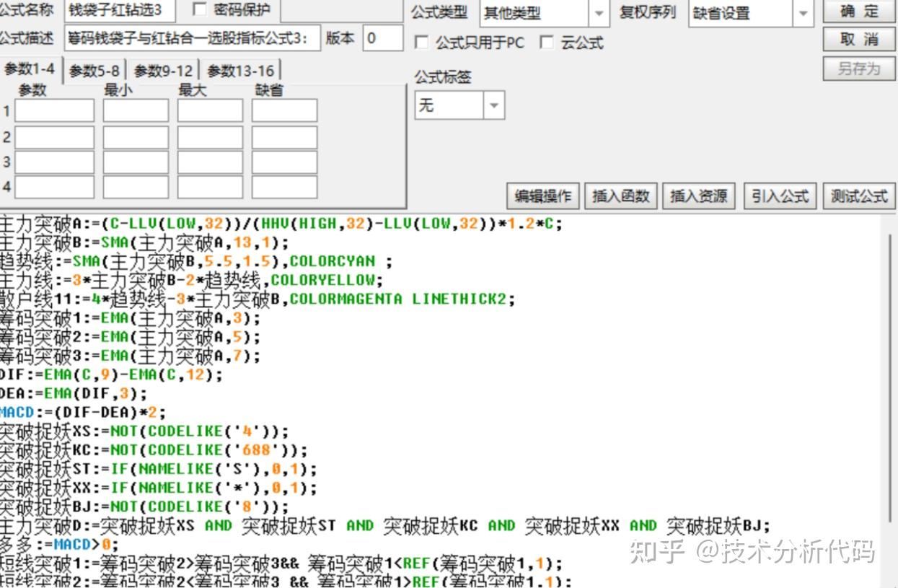Click 测试公式 button
Image resolution: width=898 pixels, height=588 pixels.
(x=858, y=196)
